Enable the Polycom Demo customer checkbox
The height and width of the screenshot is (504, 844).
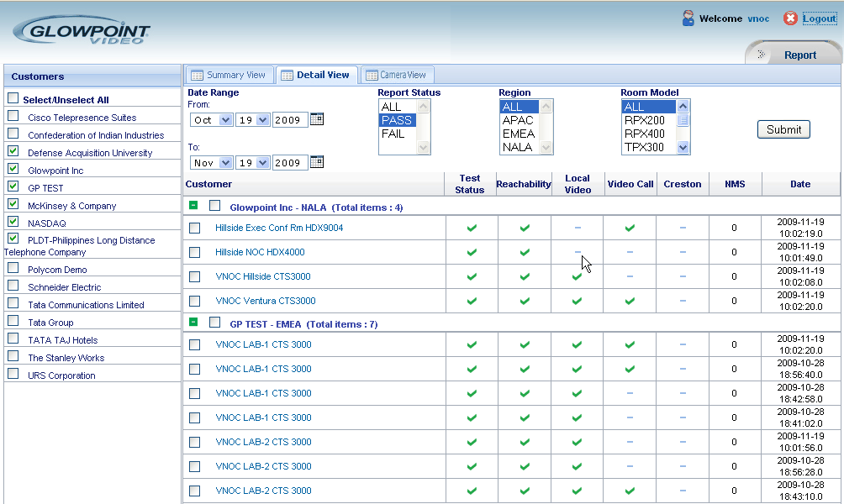point(13,268)
